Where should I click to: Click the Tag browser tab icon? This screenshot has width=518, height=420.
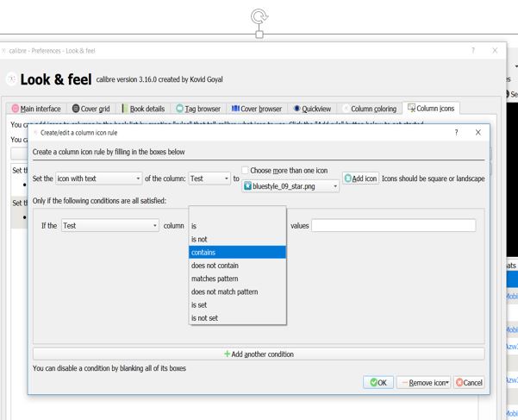tap(180, 109)
